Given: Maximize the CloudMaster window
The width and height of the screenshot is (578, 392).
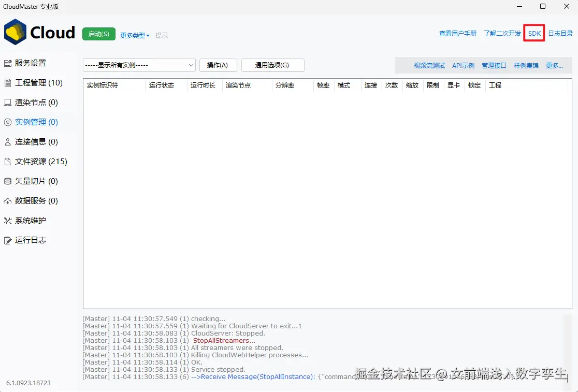Looking at the screenshot, I should tap(543, 6).
